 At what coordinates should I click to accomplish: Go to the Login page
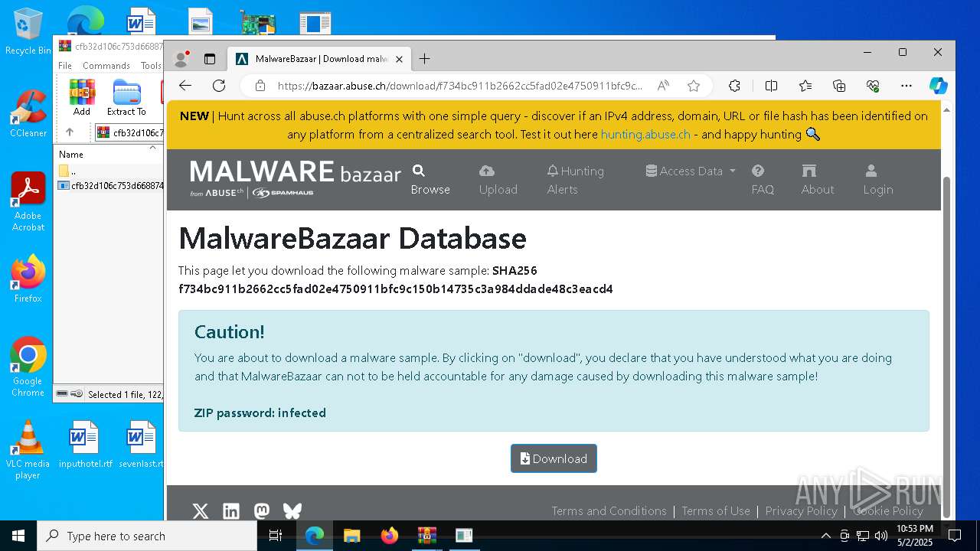[878, 180]
